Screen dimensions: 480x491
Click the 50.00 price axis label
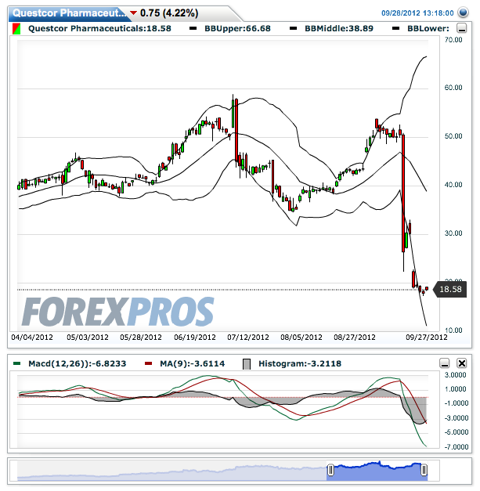tap(453, 136)
